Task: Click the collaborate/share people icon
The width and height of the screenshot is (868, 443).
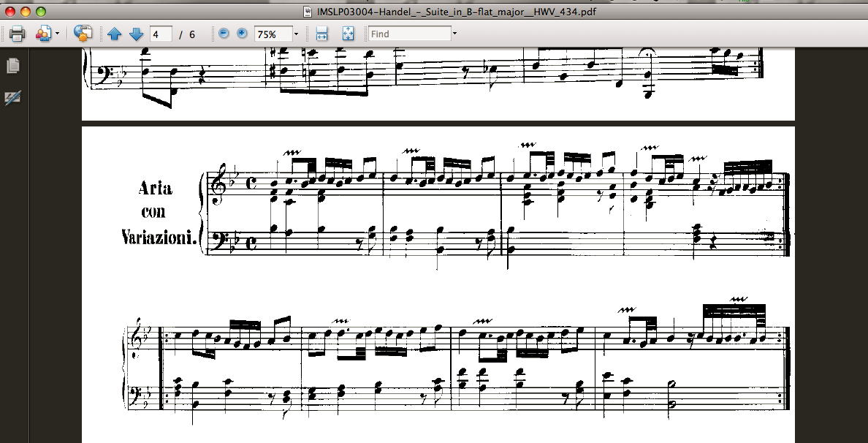Action: click(x=43, y=34)
